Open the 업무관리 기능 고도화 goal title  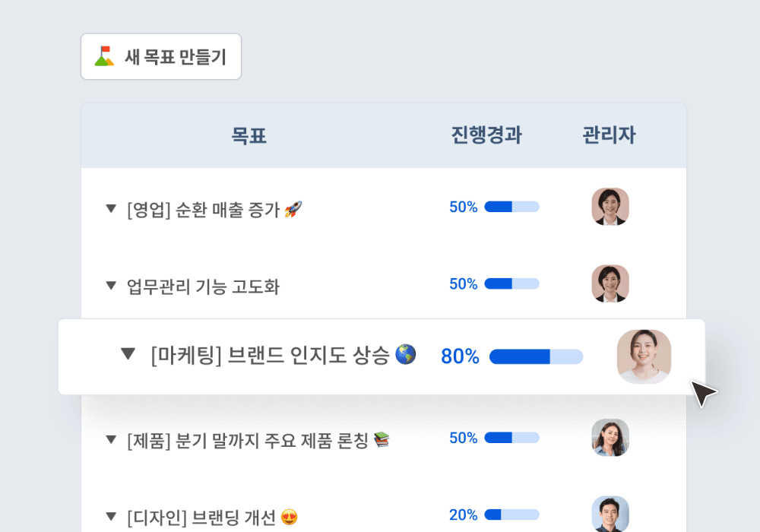(204, 287)
